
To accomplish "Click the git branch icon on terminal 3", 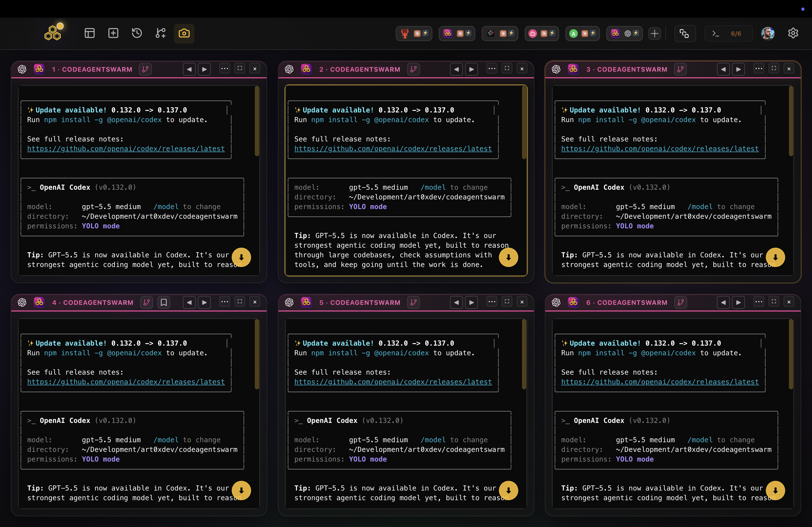I will pos(680,69).
